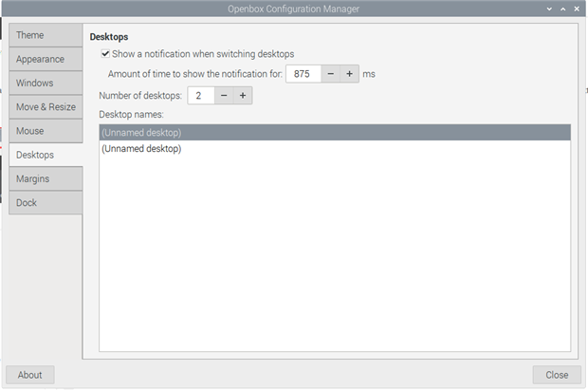Open the Dock tab

point(46,203)
